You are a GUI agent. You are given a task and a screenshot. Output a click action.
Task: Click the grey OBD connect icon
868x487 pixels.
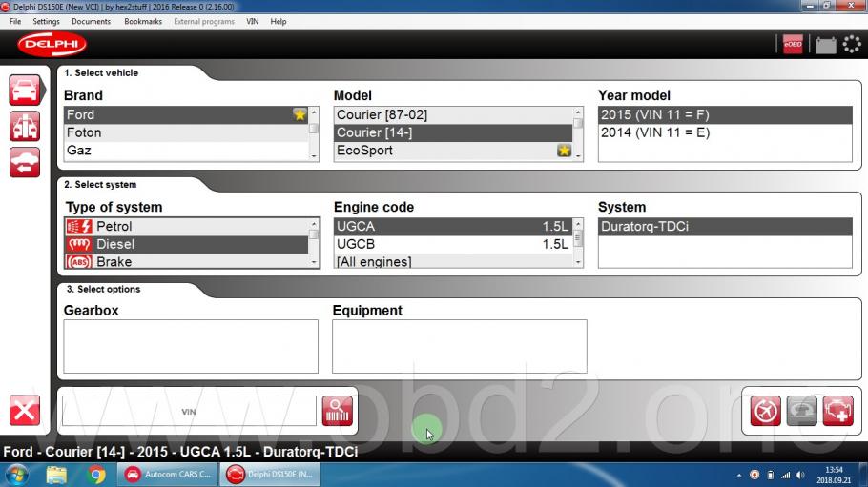(801, 411)
